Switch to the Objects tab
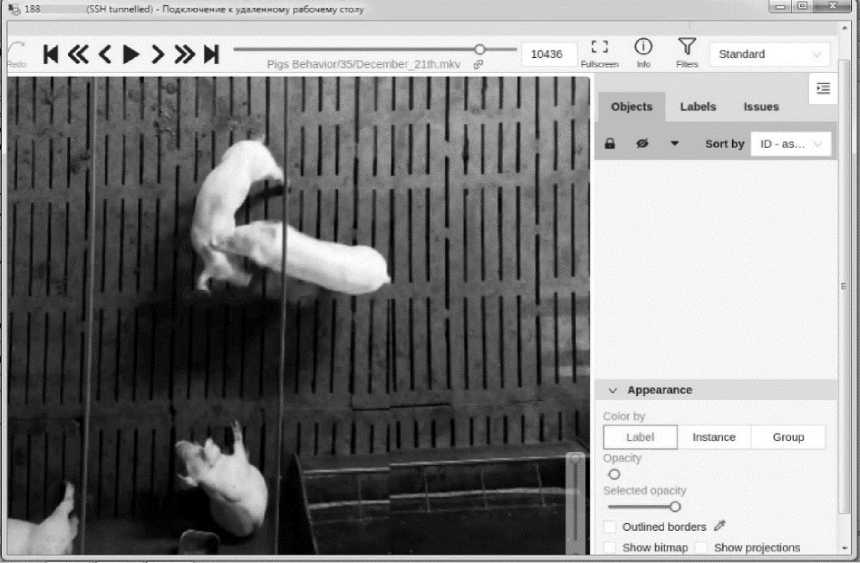This screenshot has width=860, height=563. (631, 107)
